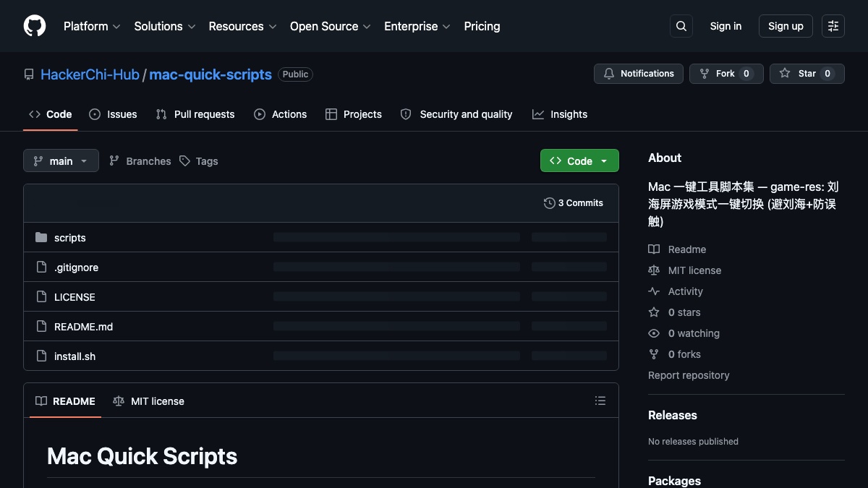The image size is (868, 488).
Task: Click the book icon beside Readme
Action: 654,249
